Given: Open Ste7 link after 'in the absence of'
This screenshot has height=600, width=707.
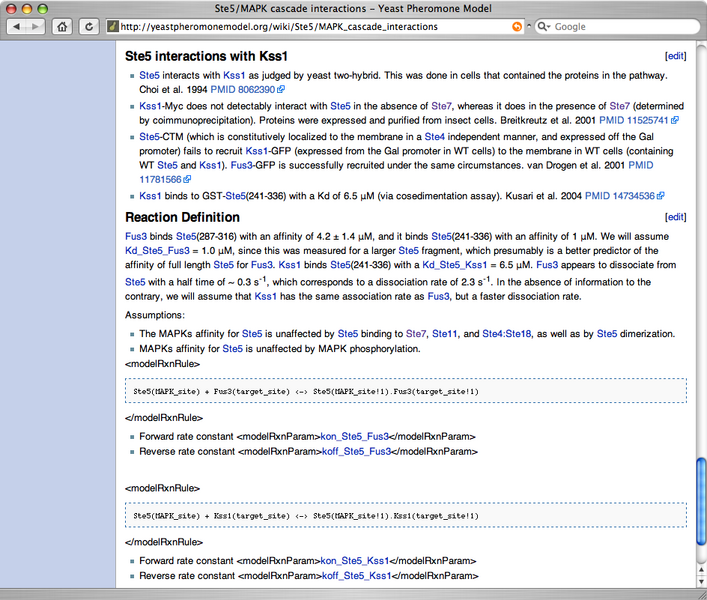Looking at the screenshot, I should coord(441,106).
